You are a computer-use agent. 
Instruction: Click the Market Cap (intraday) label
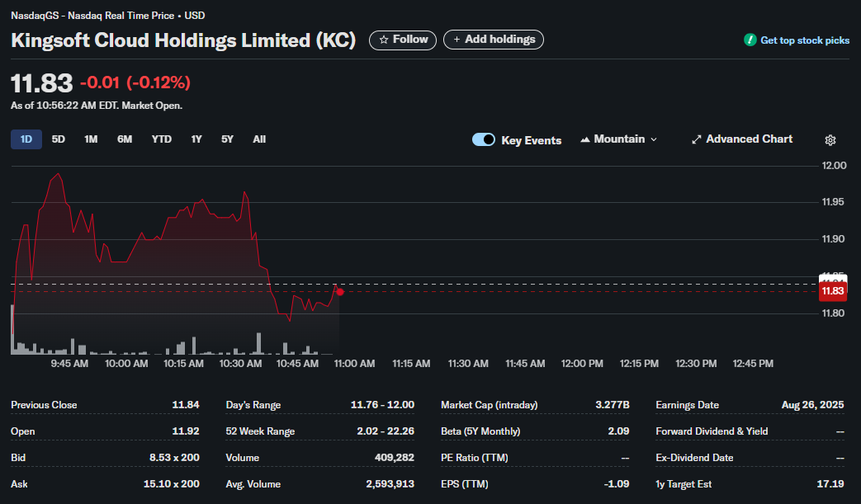[490, 405]
